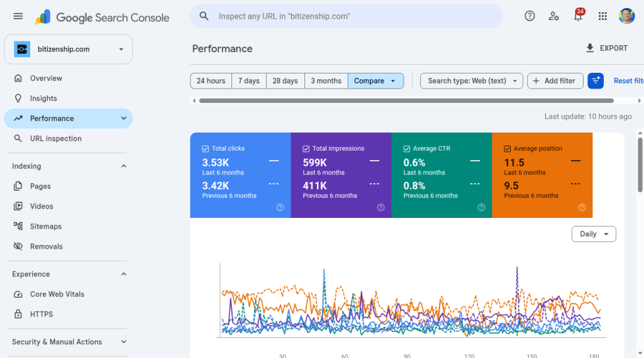Click the down arrow of vertical scrollbar

tap(640, 354)
